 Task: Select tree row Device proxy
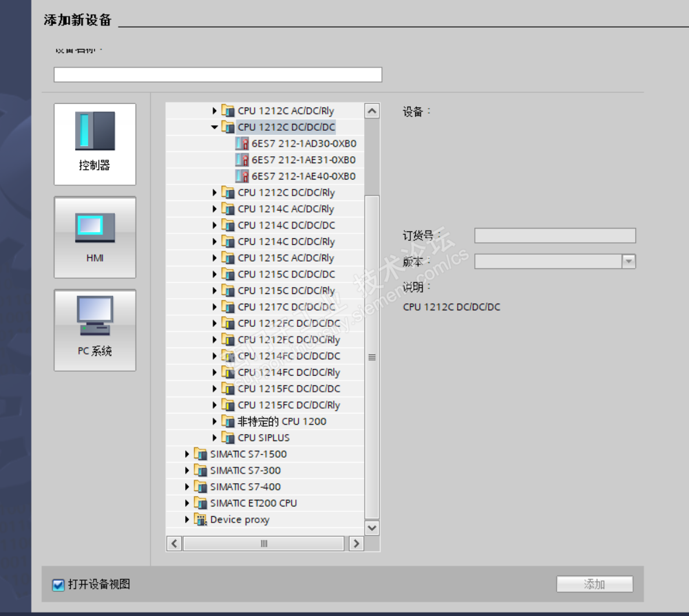265,520
